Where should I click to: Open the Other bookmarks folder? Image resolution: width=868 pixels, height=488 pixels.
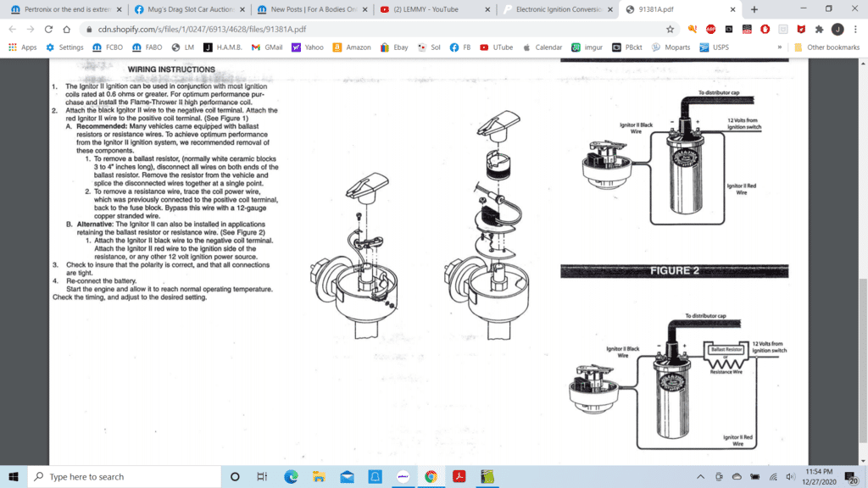point(827,47)
